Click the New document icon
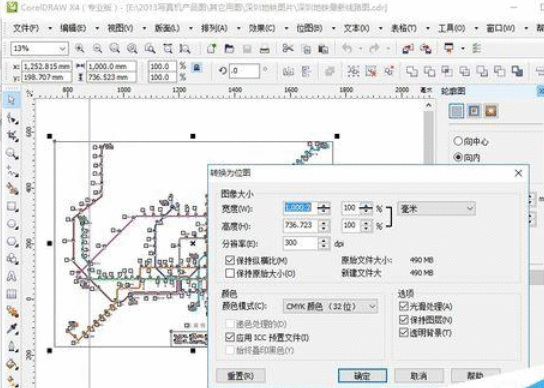Screen dimensions: 544x388 pos(212,49)
